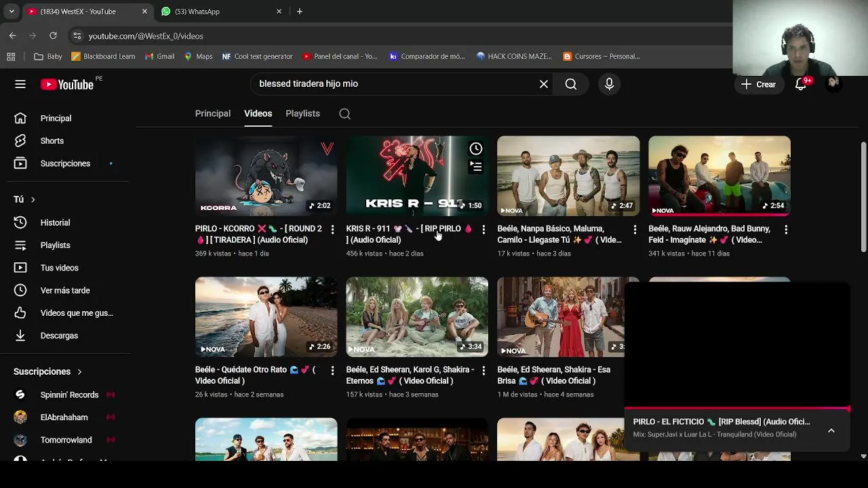Screen dimensions: 868x488
Task: Clear the search box text
Action: pyautogui.click(x=544, y=84)
